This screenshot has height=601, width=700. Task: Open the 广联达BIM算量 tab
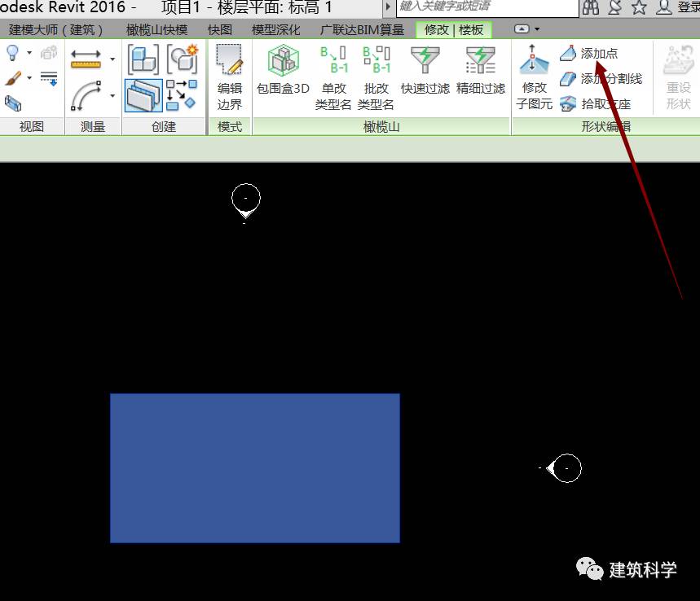click(362, 30)
